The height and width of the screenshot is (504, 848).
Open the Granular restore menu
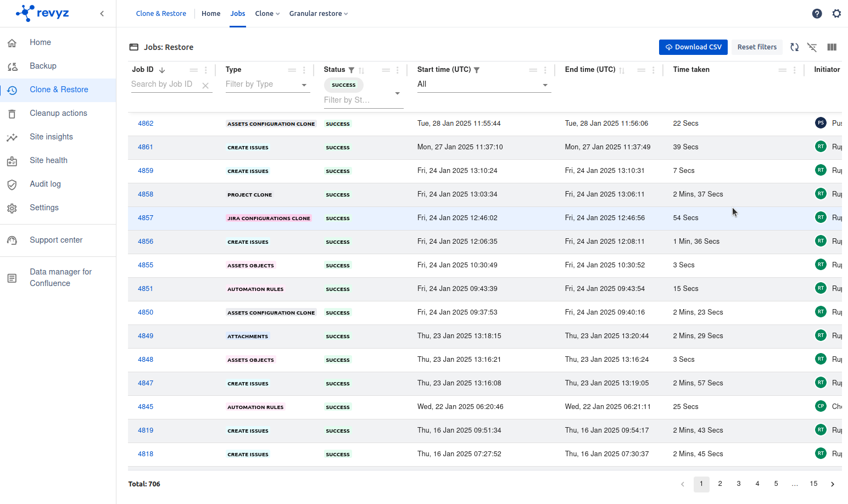tap(318, 14)
